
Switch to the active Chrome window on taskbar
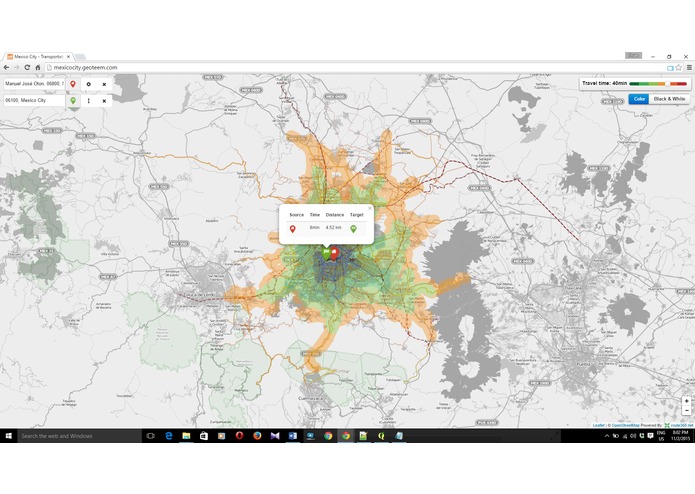click(346, 436)
